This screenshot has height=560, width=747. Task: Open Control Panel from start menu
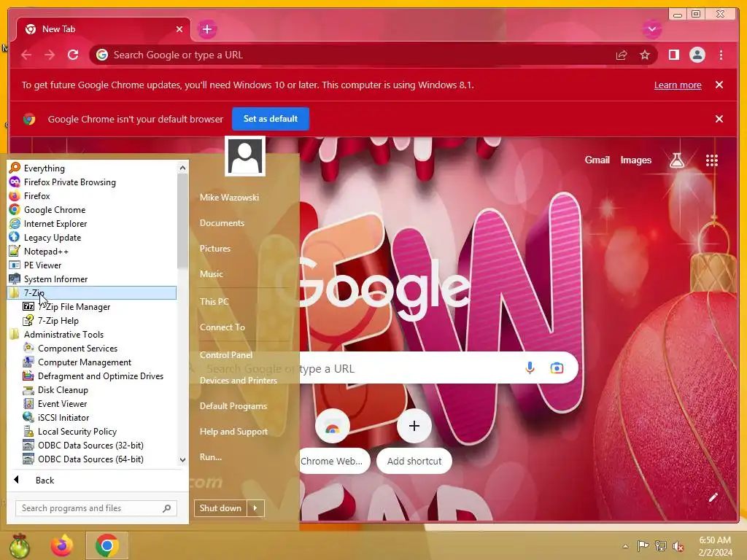(226, 355)
